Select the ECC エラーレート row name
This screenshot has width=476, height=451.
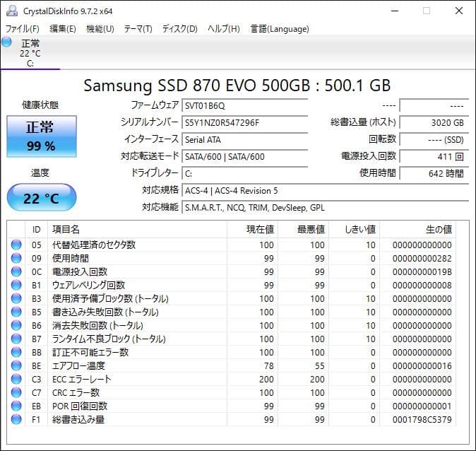coord(82,379)
